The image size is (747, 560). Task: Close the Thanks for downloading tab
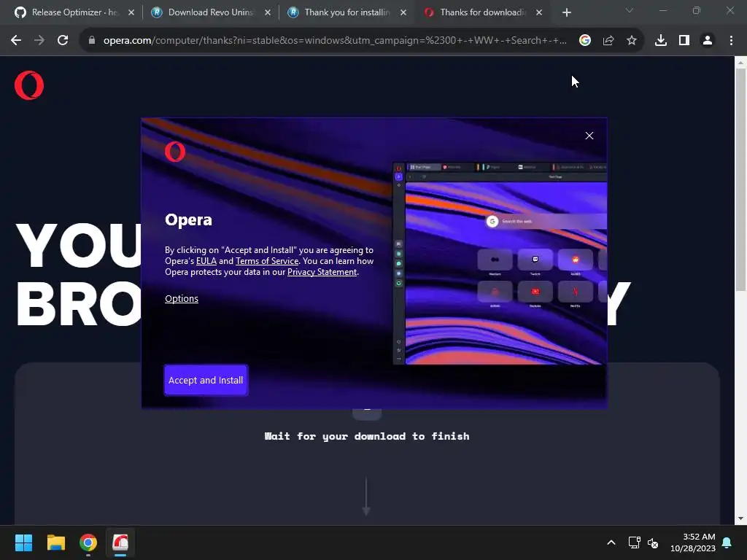tap(539, 12)
